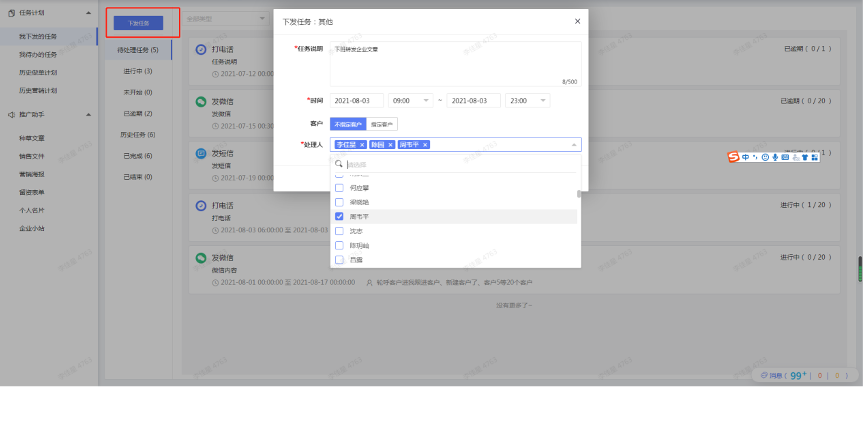
Task: Open skin (shirt) icon on Sogou bar
Action: click(804, 157)
